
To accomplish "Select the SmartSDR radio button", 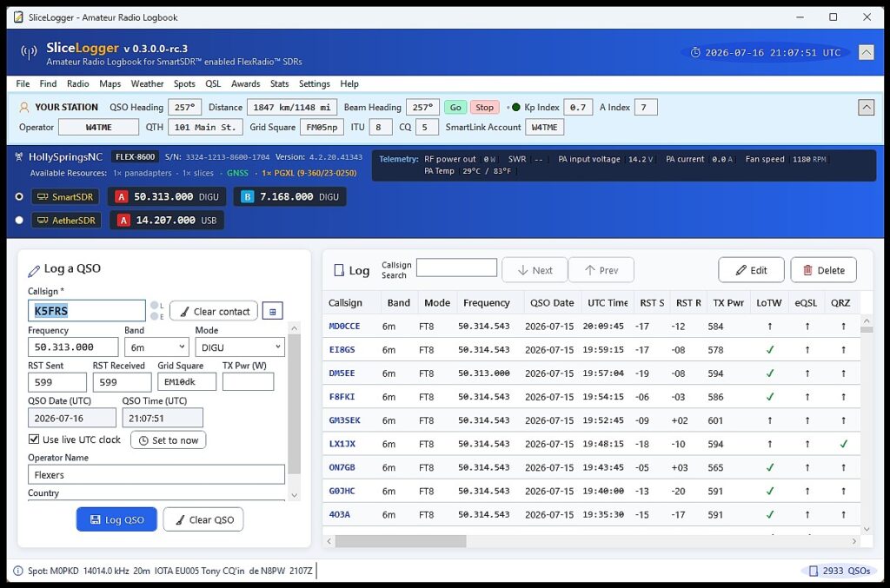I will 19,197.
